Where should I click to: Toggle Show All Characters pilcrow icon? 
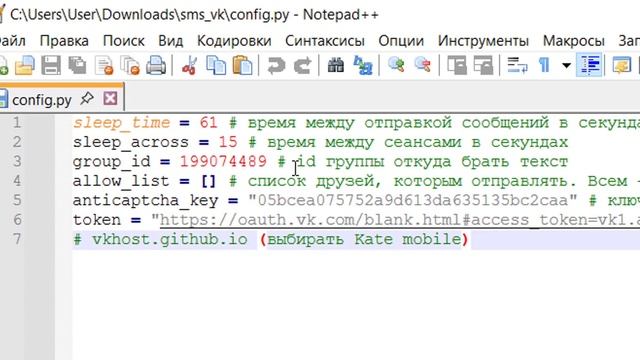[x=544, y=65]
